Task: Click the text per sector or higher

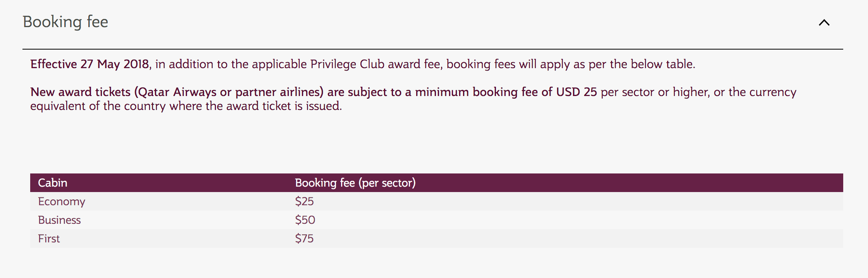Action: point(655,92)
